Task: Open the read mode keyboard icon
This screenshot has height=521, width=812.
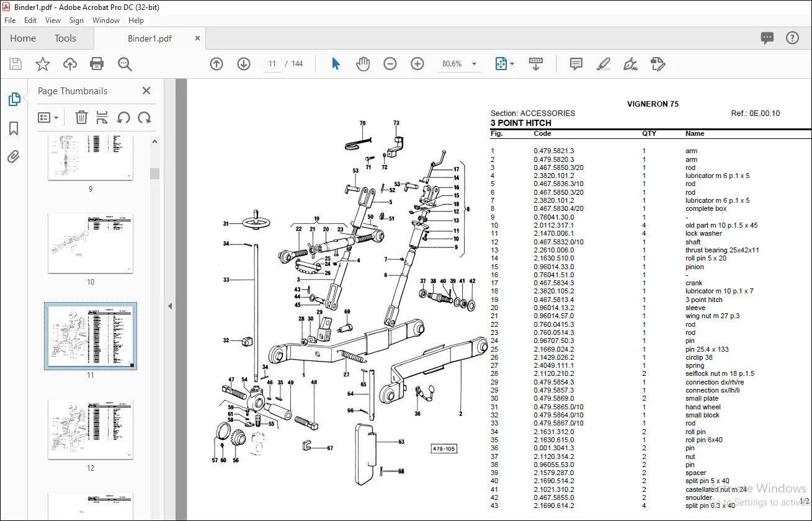Action: click(x=536, y=64)
